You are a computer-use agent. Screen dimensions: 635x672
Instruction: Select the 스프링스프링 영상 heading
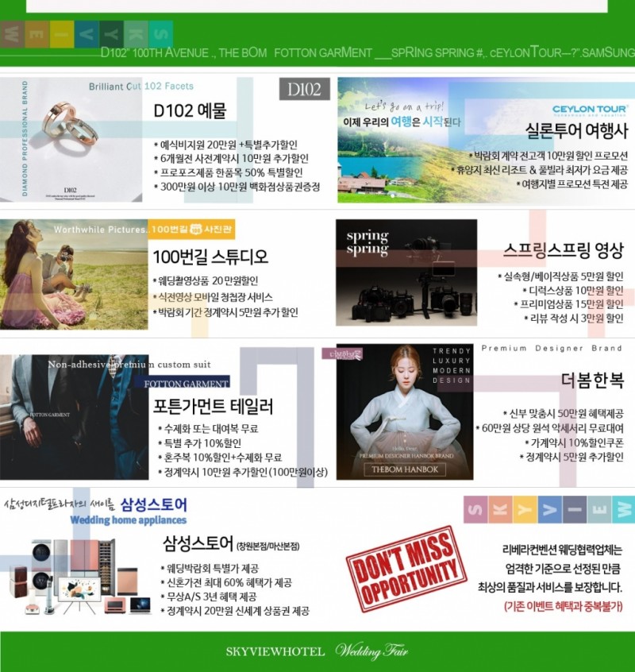(x=563, y=250)
